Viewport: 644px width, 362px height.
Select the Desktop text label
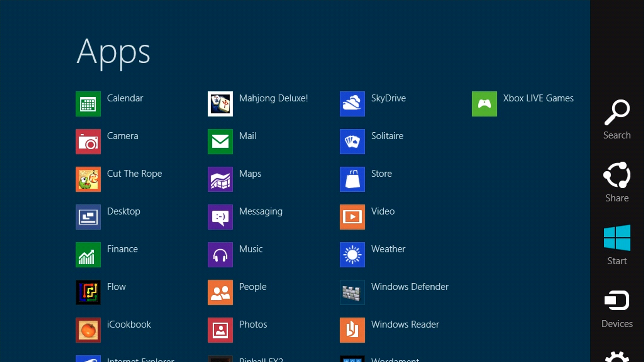(x=124, y=212)
